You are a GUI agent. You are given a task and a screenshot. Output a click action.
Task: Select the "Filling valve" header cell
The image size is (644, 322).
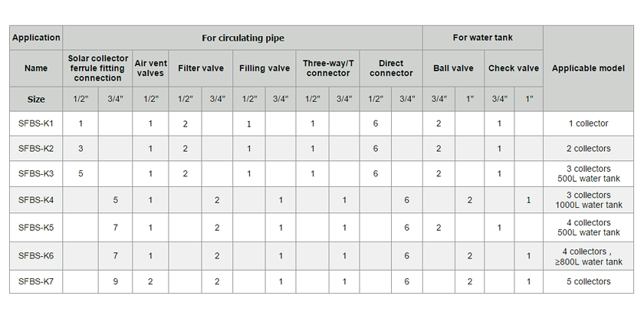point(264,68)
